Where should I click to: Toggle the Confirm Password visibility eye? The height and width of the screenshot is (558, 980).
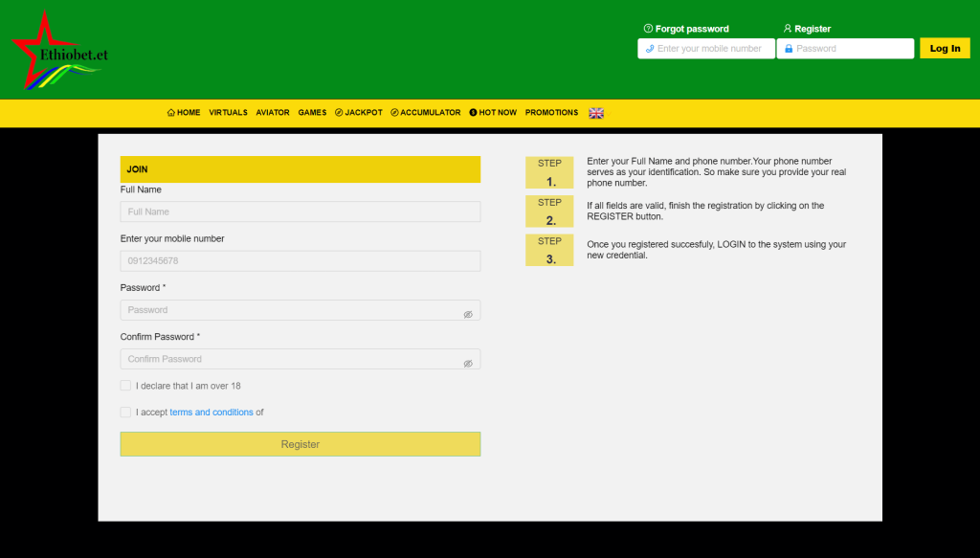[468, 364]
